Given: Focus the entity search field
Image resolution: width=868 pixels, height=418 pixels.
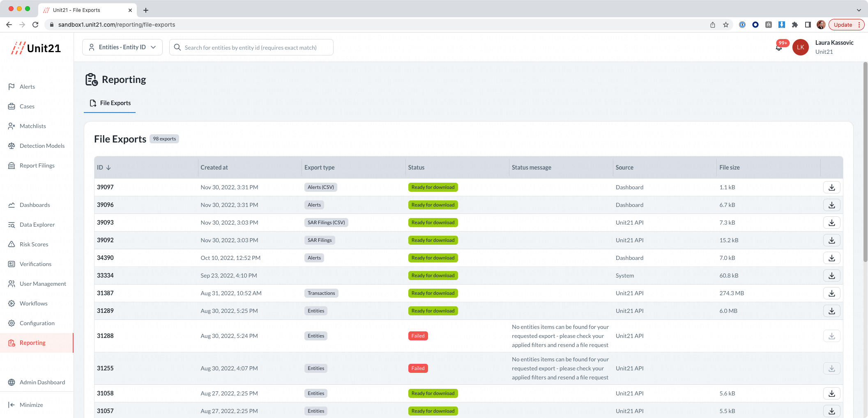Looking at the screenshot, I should [x=251, y=47].
